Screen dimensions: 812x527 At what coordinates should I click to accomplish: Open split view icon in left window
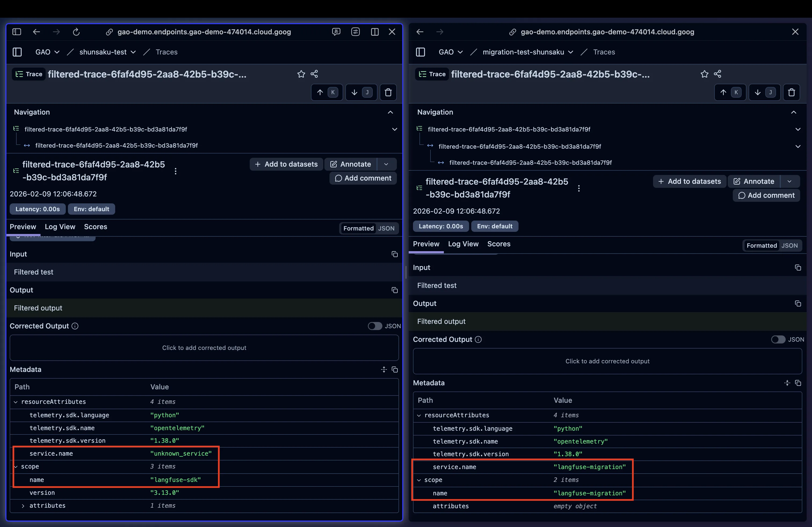pyautogui.click(x=375, y=32)
